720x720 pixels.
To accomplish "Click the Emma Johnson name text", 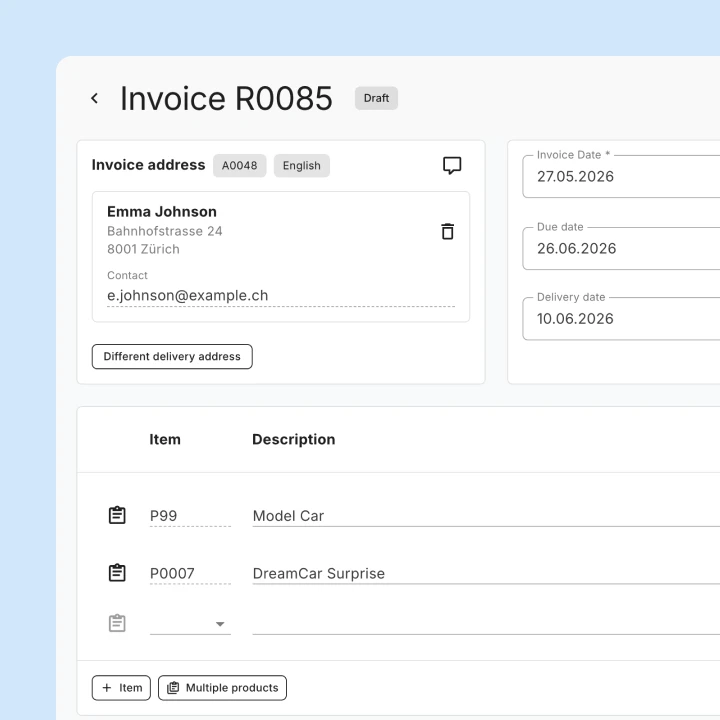I will 162,212.
